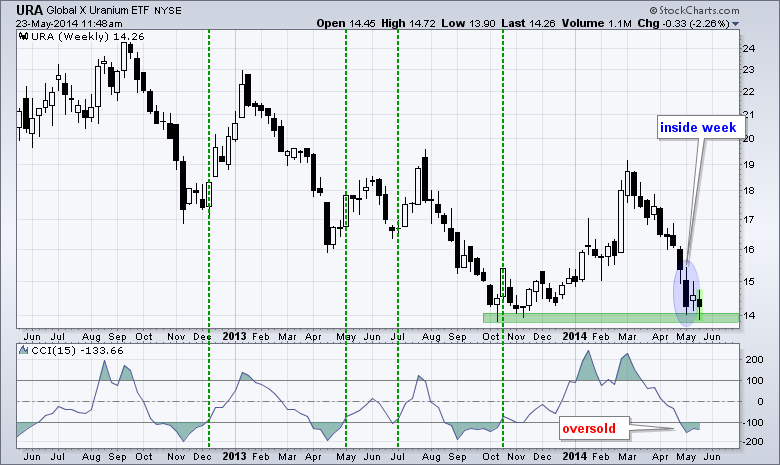Click the 'Global X Uranium ETF' name

click(98, 10)
